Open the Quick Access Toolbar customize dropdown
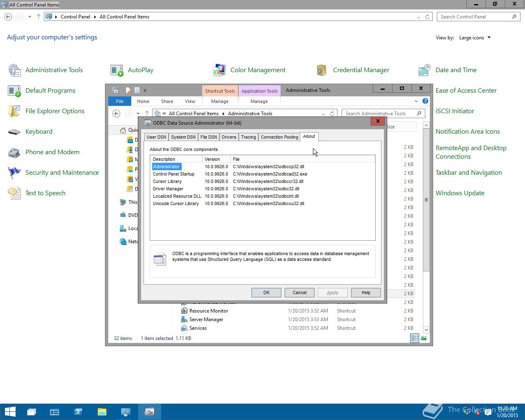 point(145,90)
